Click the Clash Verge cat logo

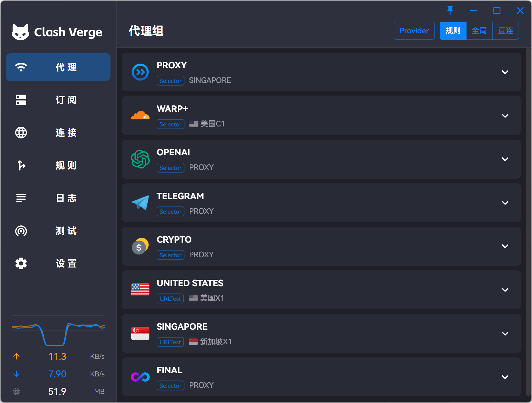(x=20, y=32)
